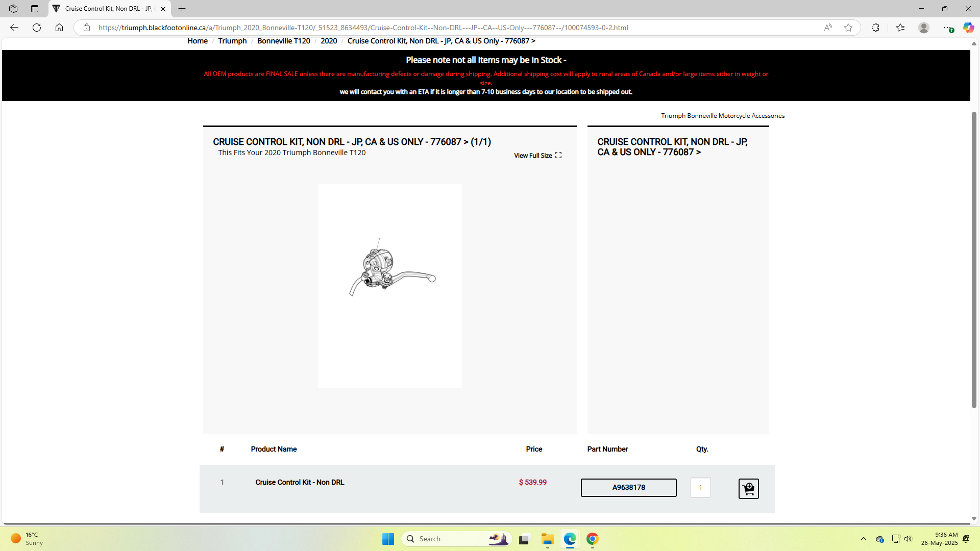Screen dimensions: 980x551
Task: Open File Explorer from taskbar
Action: tap(547, 539)
